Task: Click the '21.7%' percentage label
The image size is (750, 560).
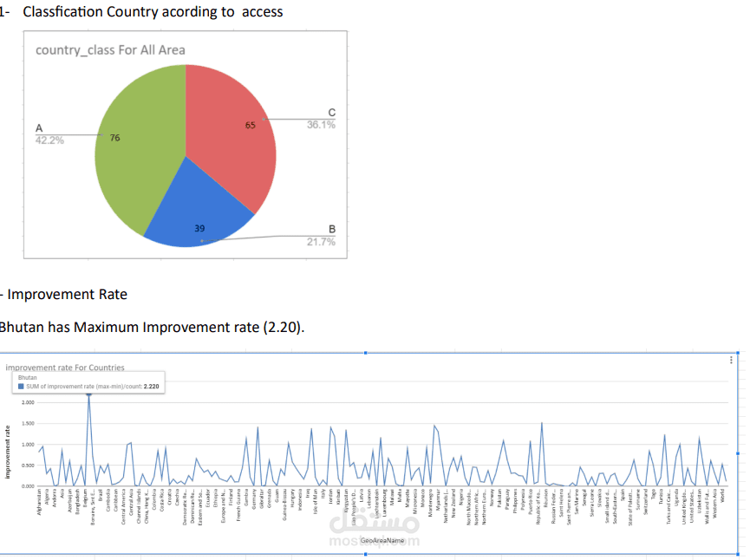Action: tap(321, 242)
